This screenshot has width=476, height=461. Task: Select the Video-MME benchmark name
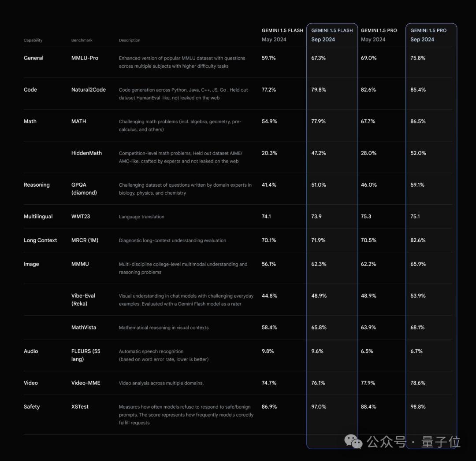[86, 383]
